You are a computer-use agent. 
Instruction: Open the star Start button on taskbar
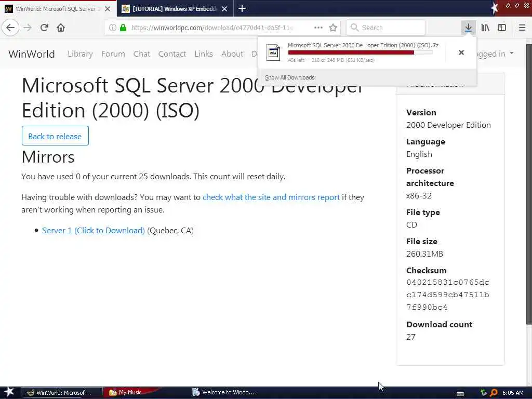(x=9, y=392)
